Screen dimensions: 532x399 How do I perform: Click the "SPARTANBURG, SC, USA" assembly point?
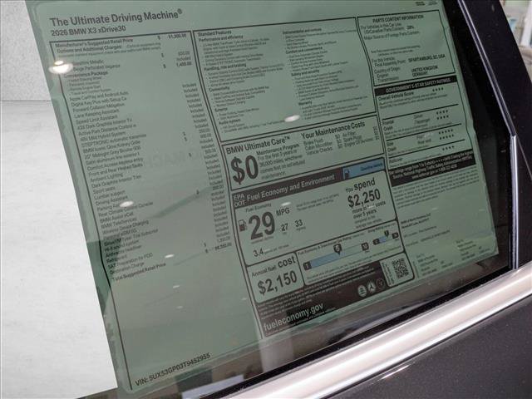click(426, 57)
